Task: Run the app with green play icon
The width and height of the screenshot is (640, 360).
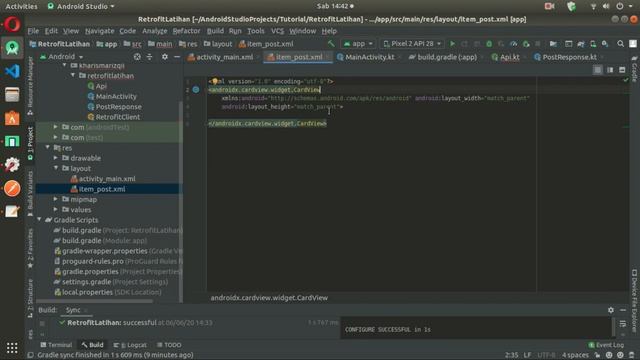Action: (x=452, y=44)
